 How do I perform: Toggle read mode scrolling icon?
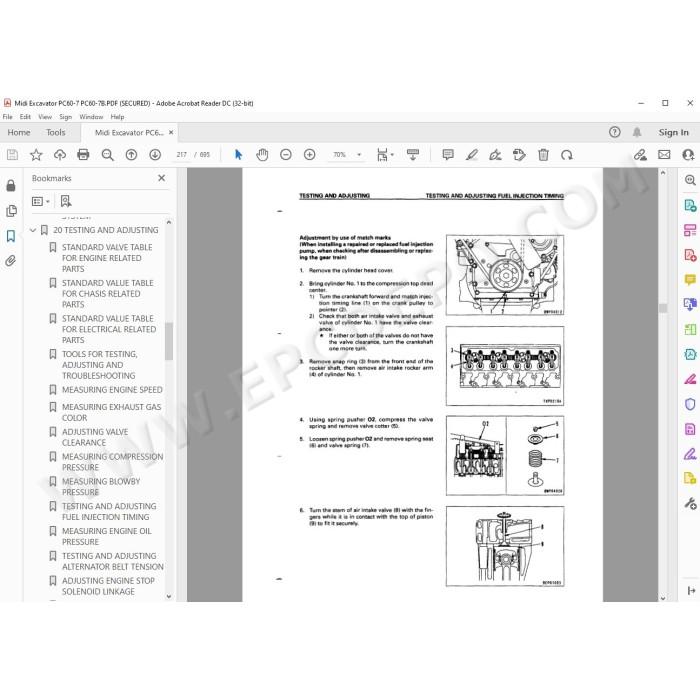tap(413, 155)
